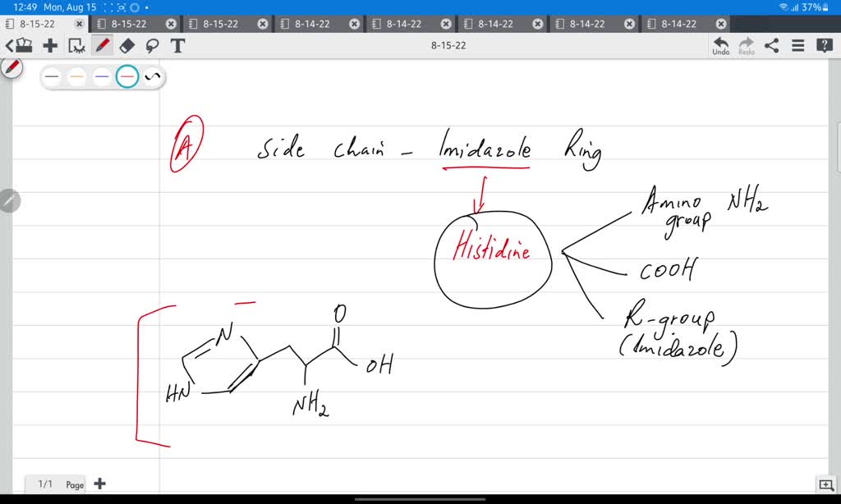The width and height of the screenshot is (841, 504).
Task: Add a new page with bottom plus button
Action: tap(99, 484)
